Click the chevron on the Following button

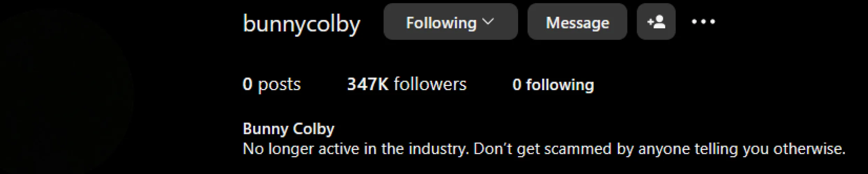point(488,22)
